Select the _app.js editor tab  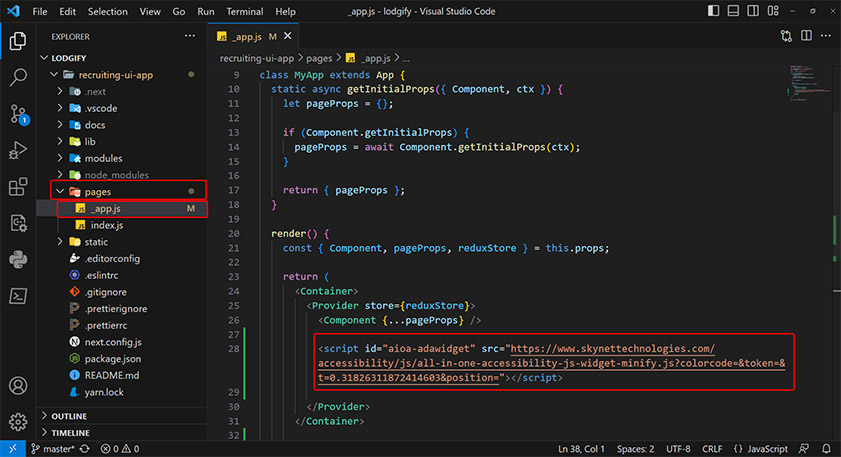[253, 36]
